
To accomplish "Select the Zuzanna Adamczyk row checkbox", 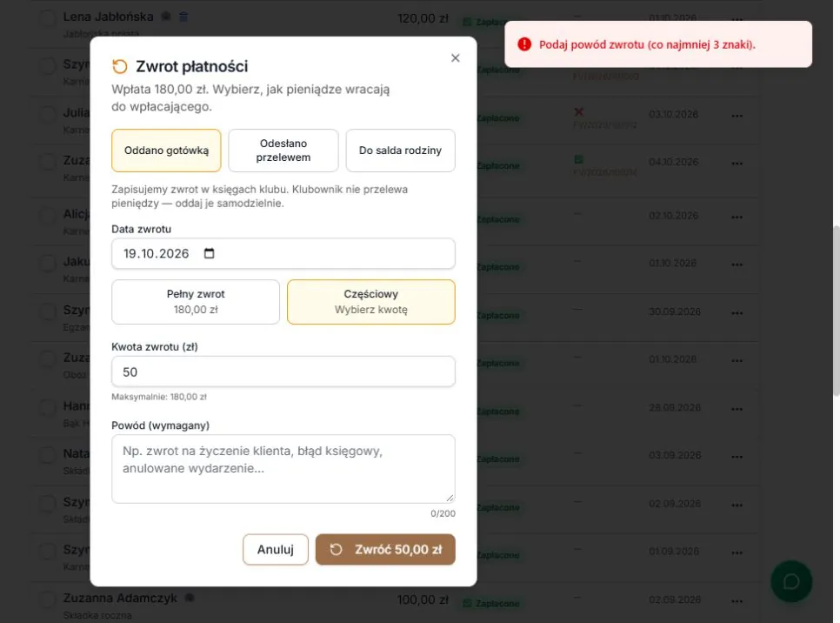I will (x=48, y=600).
